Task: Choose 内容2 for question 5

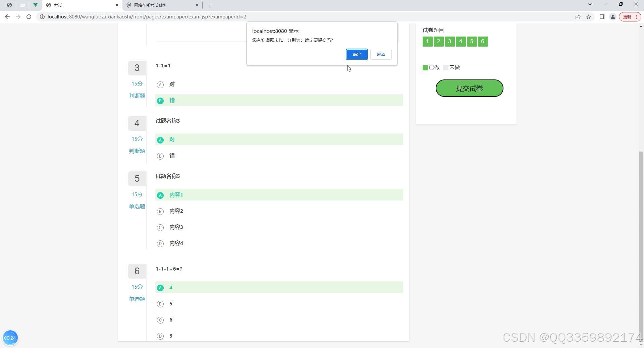Action: tap(279, 211)
